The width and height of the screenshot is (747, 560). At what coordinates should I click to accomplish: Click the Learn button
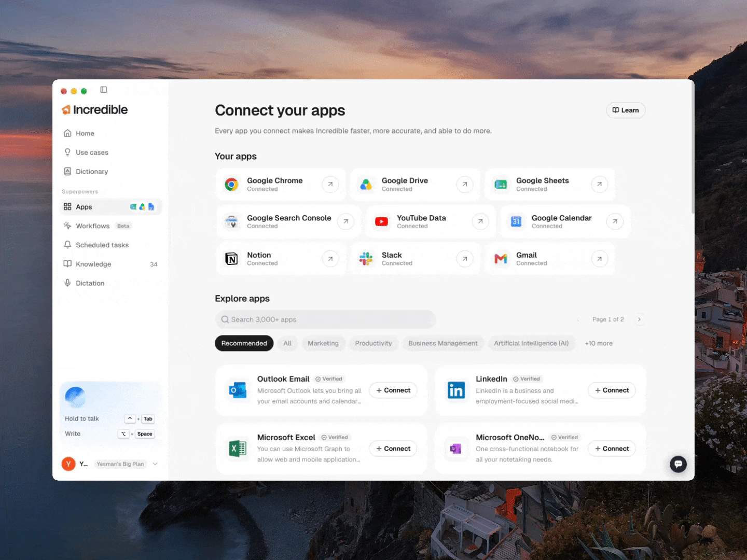pyautogui.click(x=626, y=110)
